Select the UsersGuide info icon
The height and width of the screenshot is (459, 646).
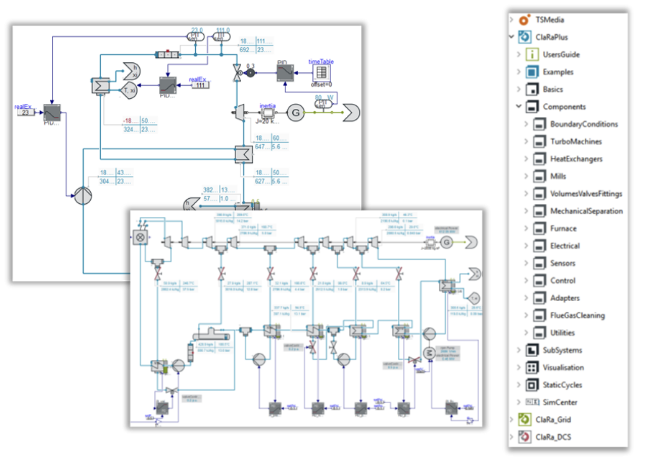coord(532,54)
